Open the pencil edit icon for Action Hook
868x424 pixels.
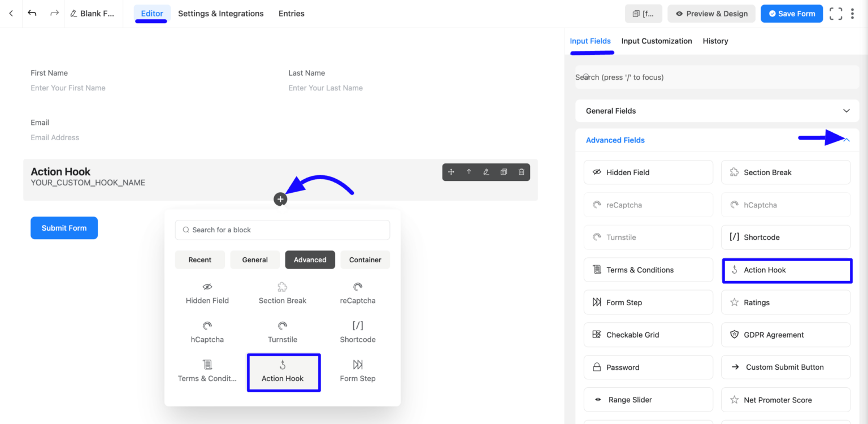click(x=486, y=171)
